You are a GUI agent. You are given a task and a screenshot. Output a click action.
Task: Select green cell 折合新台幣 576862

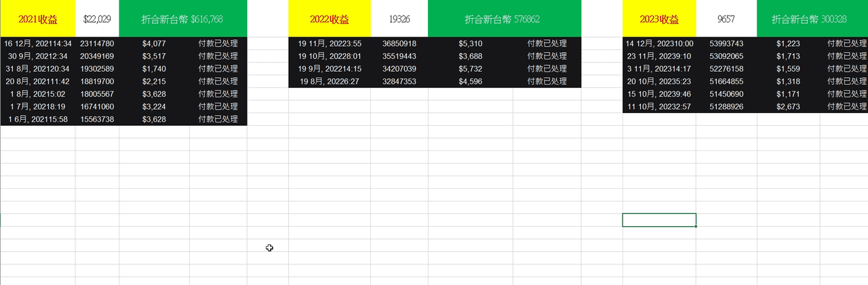click(505, 19)
